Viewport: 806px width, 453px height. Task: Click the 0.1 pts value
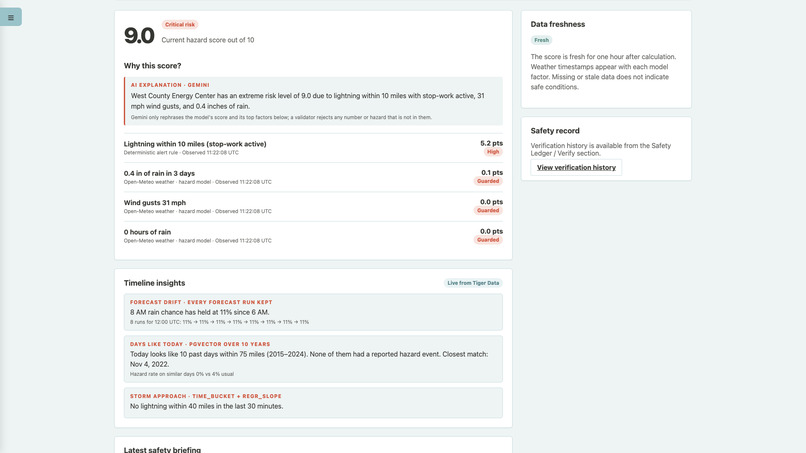click(x=492, y=172)
